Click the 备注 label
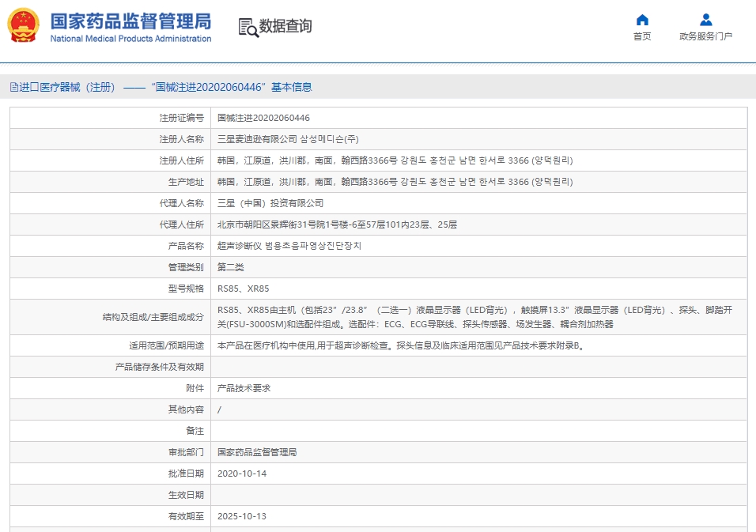This screenshot has width=756, height=532. (195, 431)
